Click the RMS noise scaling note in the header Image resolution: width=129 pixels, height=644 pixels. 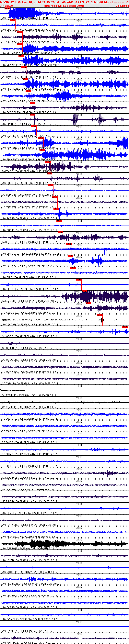64,6
